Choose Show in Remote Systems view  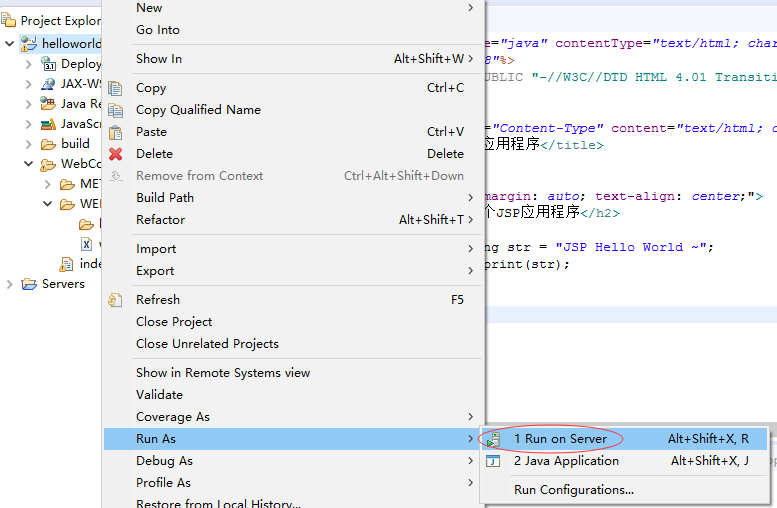292,373
